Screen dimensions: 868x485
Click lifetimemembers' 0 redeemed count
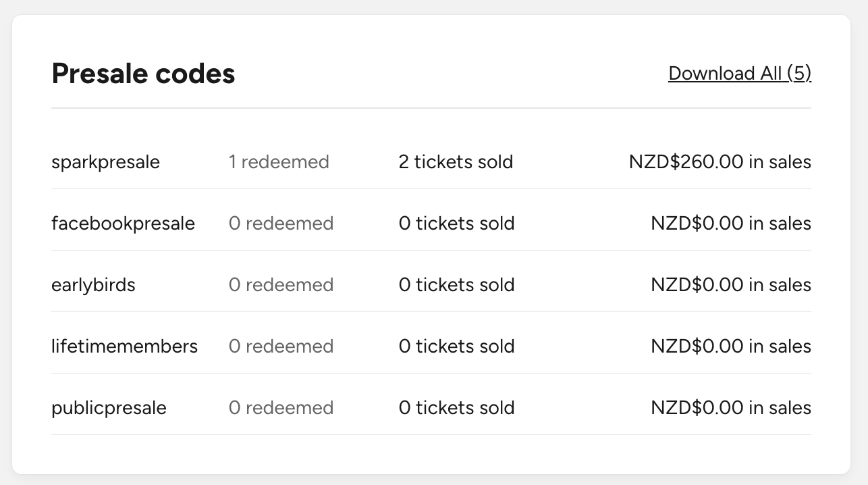281,347
